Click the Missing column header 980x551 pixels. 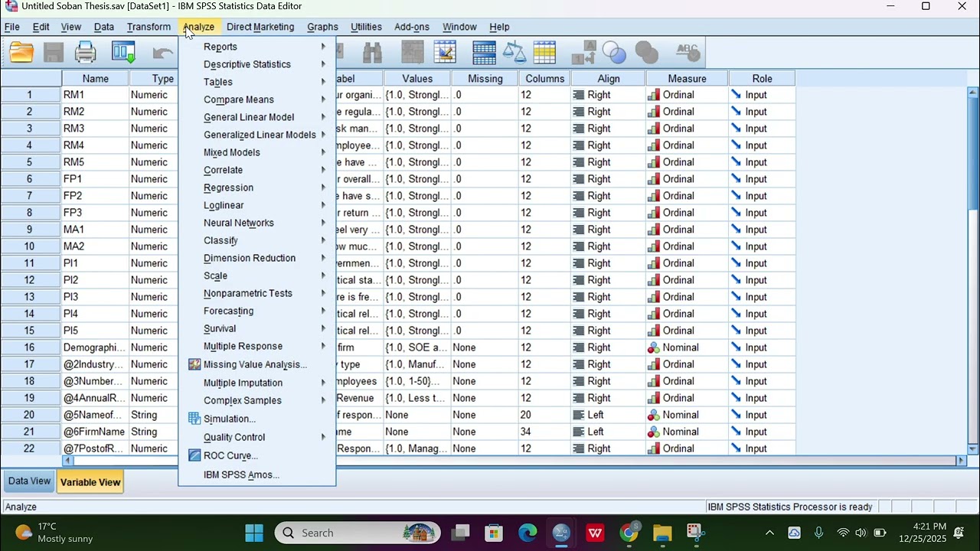tap(485, 79)
